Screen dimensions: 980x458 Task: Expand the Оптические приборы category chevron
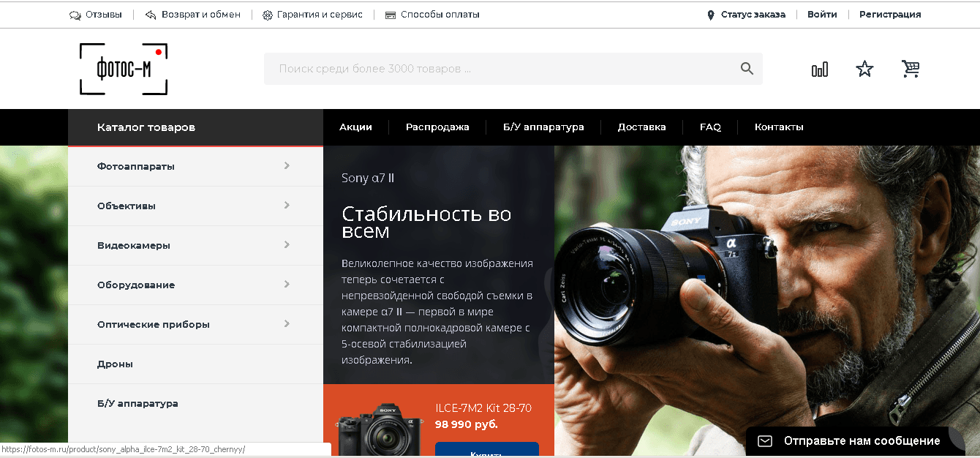[x=287, y=324]
